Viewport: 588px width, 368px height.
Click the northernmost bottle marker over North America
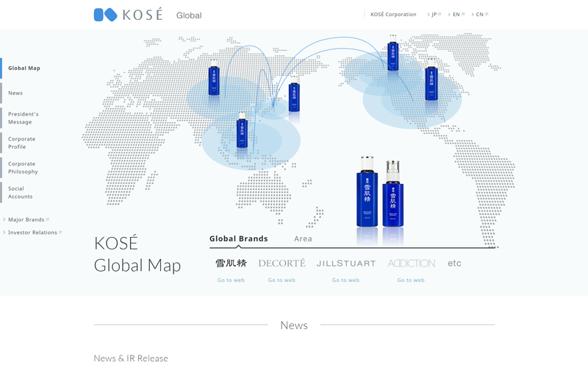tap(393, 52)
